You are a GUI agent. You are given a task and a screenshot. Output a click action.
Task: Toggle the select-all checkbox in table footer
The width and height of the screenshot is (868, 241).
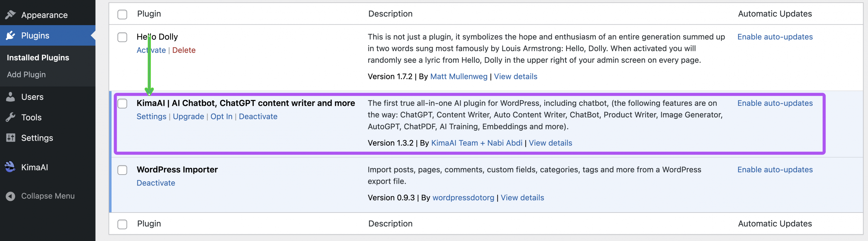122,224
